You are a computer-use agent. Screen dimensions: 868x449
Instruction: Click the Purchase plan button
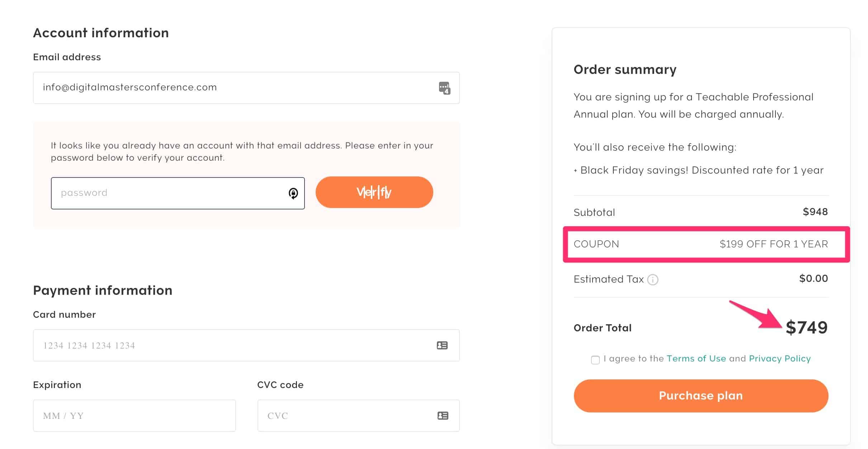click(700, 396)
